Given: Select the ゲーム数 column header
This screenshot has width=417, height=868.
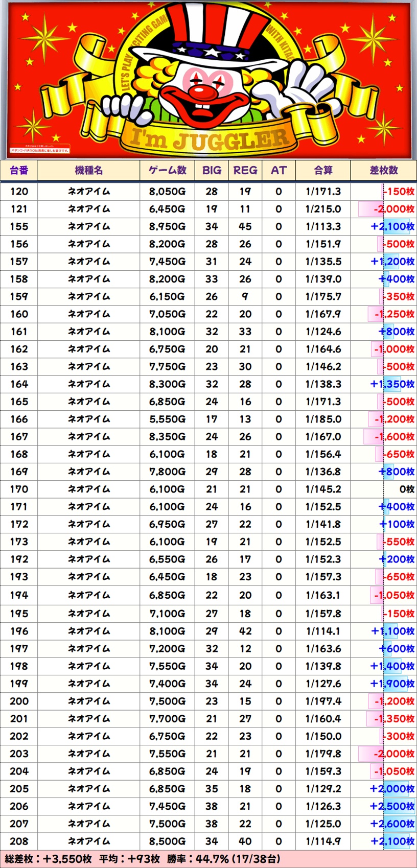Looking at the screenshot, I should coord(168,171).
